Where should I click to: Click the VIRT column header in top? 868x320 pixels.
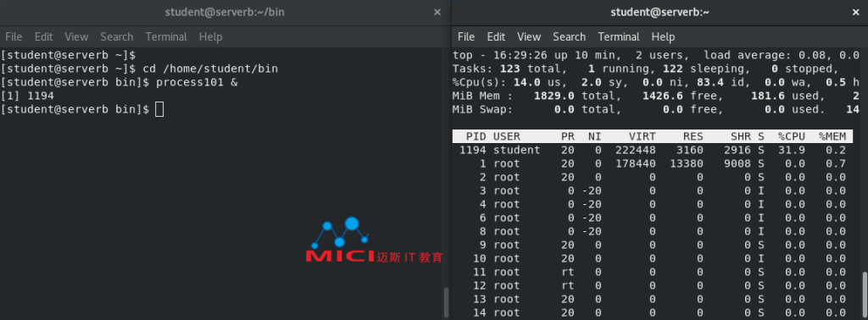click(643, 136)
